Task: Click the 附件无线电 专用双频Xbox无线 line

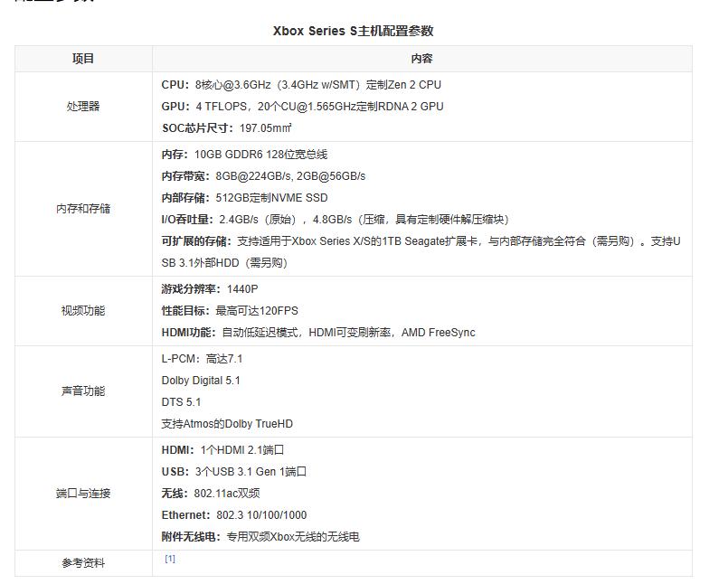Action: (x=260, y=537)
